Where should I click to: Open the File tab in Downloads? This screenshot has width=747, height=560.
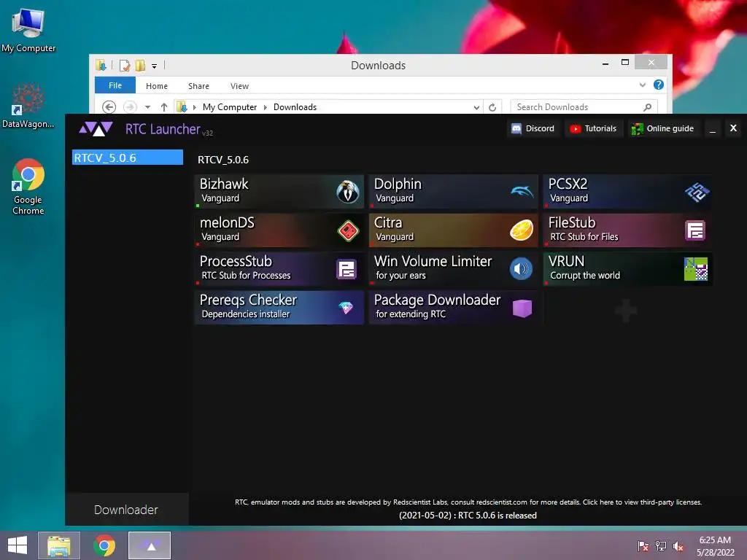(115, 85)
